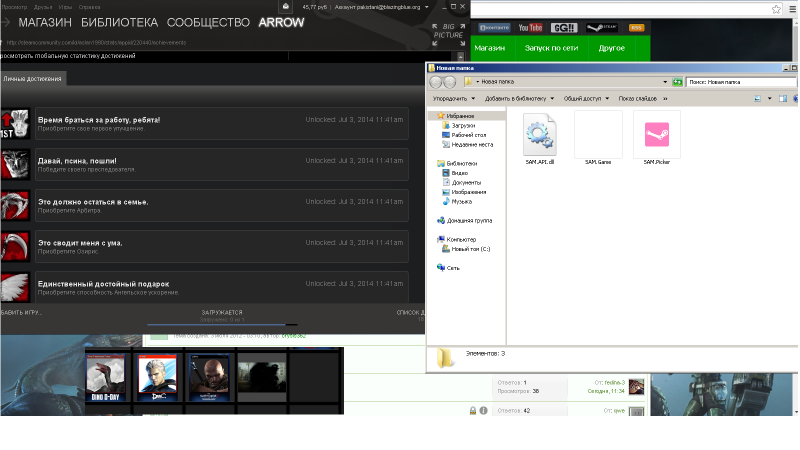Click achievement icon for 'Это должно остаться в семье'
Screen dimensions: 800x450
15,206
